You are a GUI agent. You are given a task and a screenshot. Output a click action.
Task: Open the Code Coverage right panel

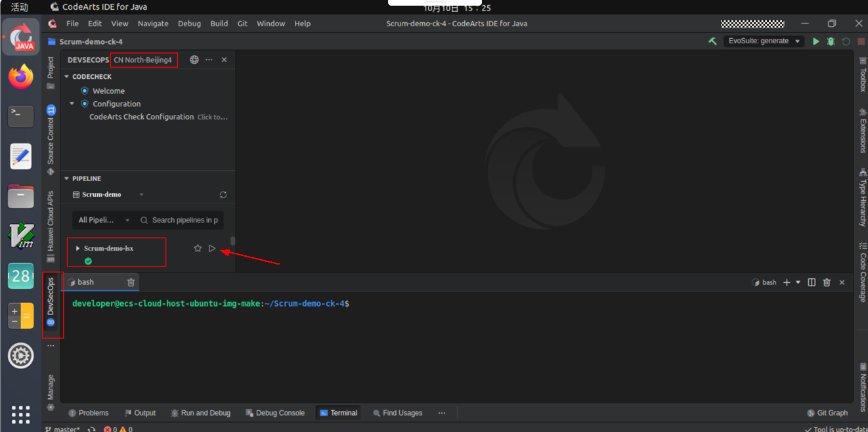(863, 272)
